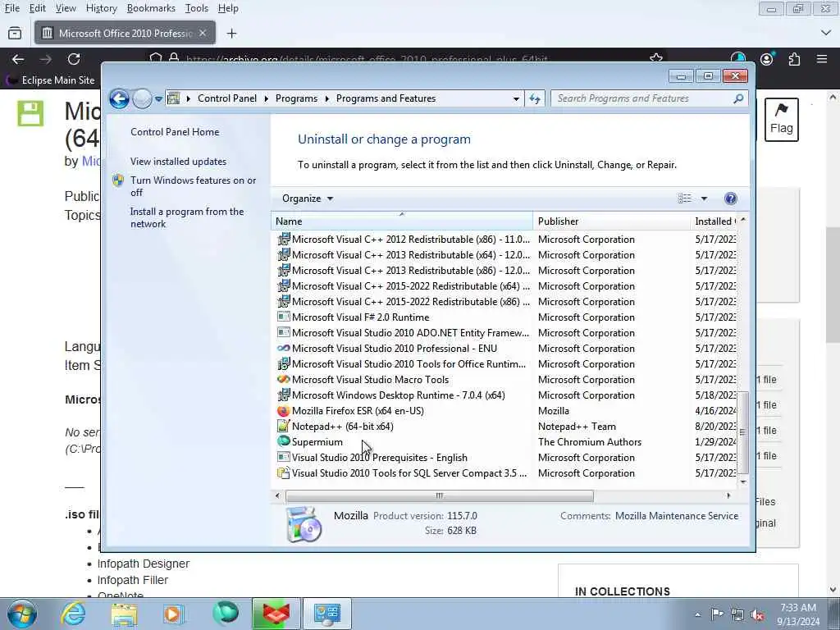This screenshot has width=840, height=630.
Task: Click Notepad++ Team publisher cell
Action: click(x=577, y=427)
